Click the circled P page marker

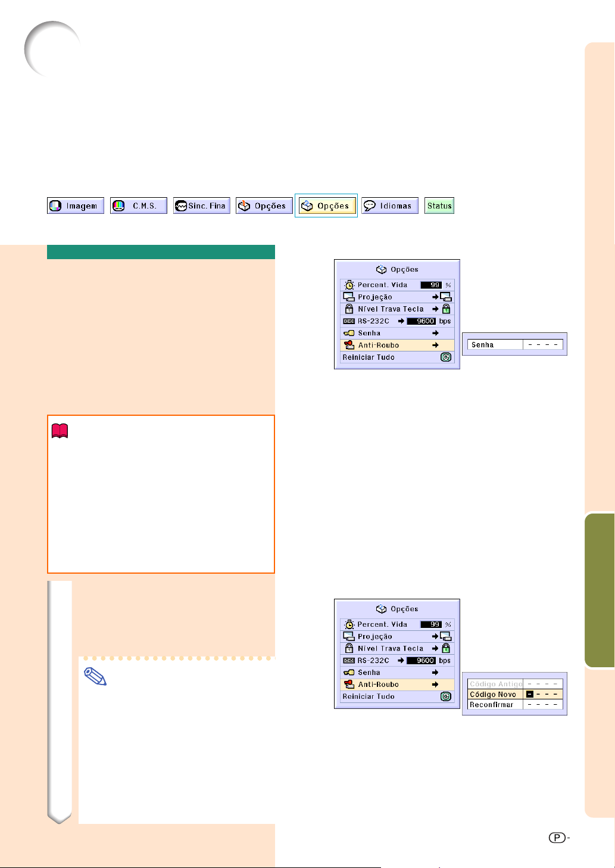point(557,838)
